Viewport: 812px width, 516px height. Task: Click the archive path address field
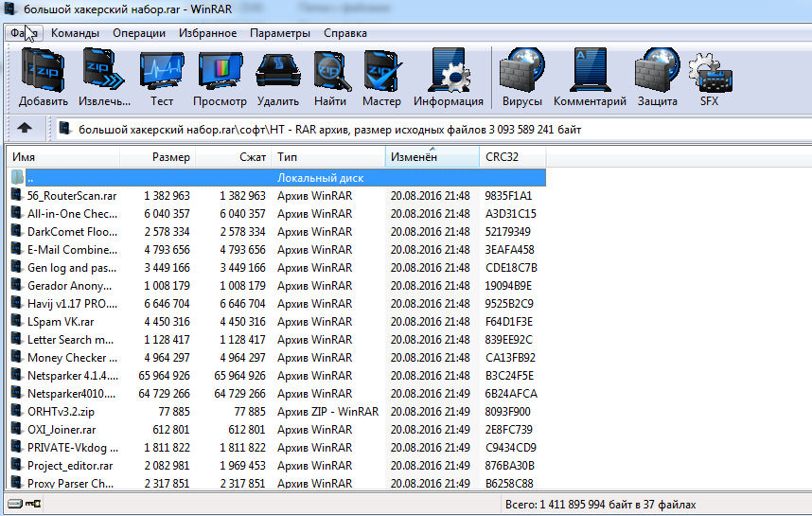434,129
